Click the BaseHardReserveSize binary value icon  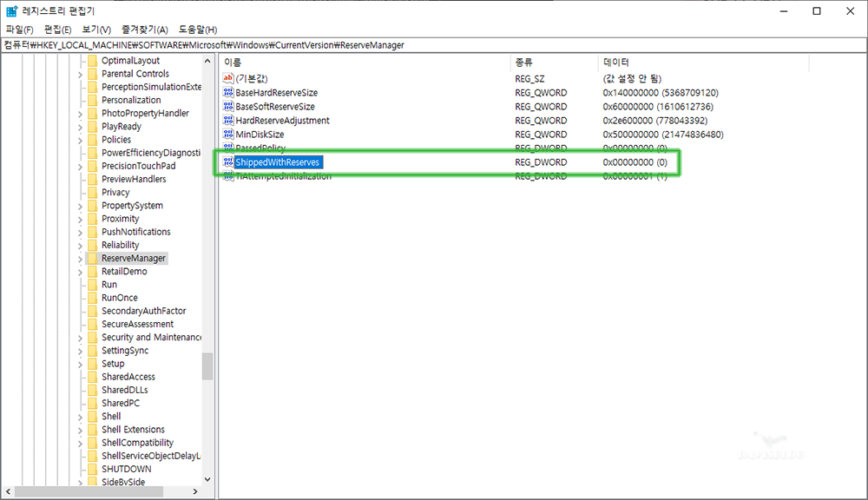click(228, 92)
